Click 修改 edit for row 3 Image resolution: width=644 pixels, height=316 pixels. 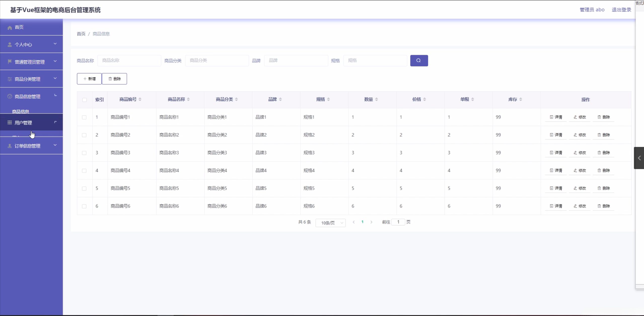click(x=580, y=153)
